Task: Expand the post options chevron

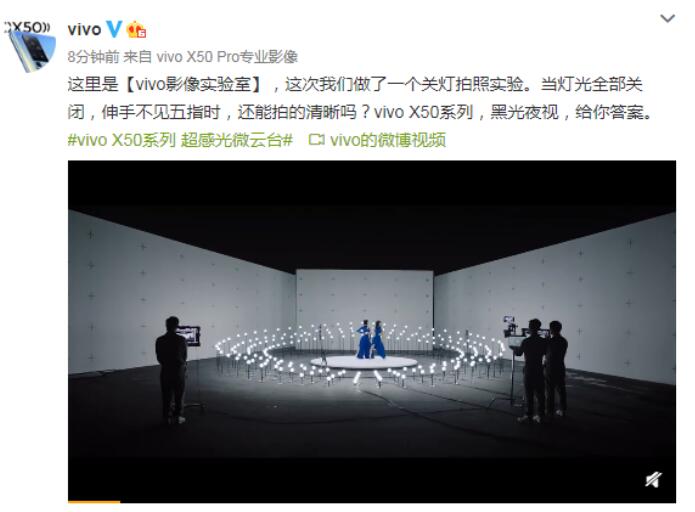Action: [668, 19]
